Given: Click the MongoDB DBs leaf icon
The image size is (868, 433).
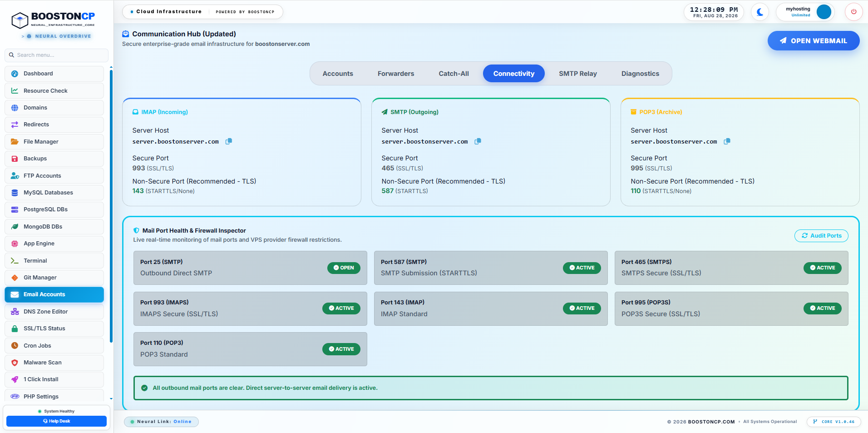Looking at the screenshot, I should click(15, 226).
